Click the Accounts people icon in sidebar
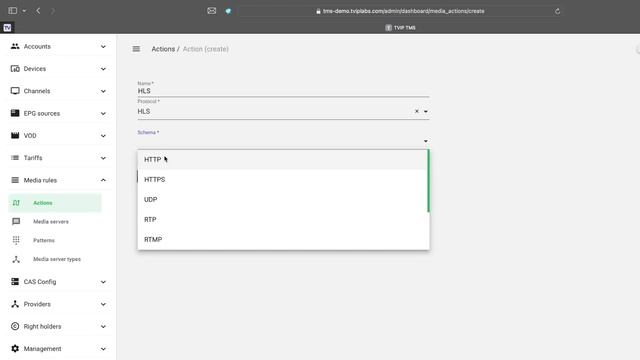Viewport: 640px width, 360px height. (x=15, y=46)
